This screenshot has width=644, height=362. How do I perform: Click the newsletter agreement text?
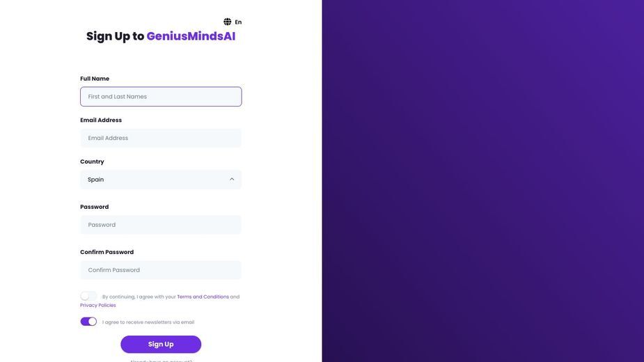[x=148, y=322]
